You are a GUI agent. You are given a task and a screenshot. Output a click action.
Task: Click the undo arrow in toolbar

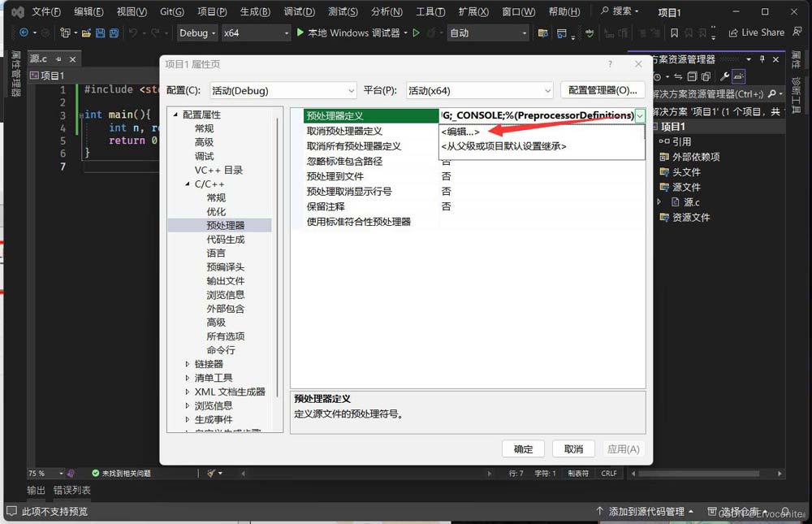click(133, 32)
